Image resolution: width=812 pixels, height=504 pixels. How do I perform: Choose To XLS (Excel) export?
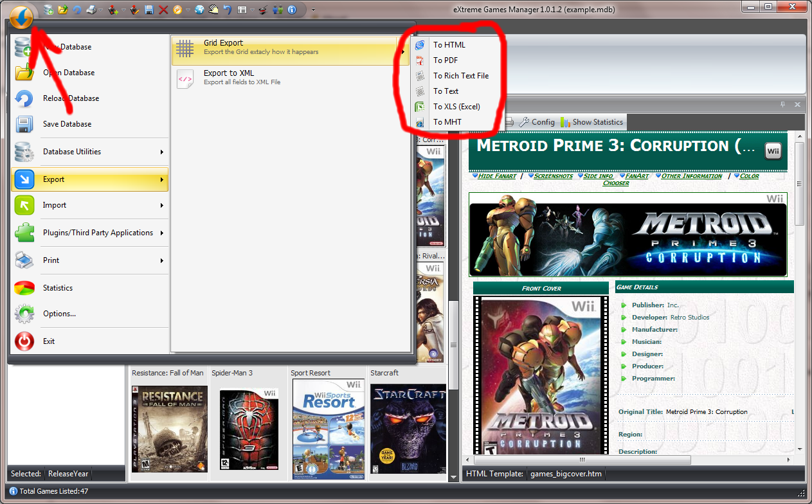(x=456, y=106)
